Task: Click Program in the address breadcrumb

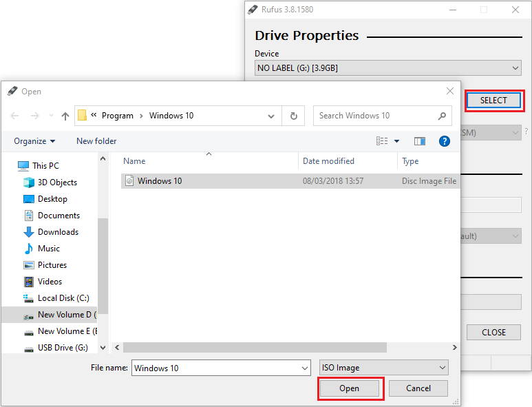Action: (x=118, y=116)
